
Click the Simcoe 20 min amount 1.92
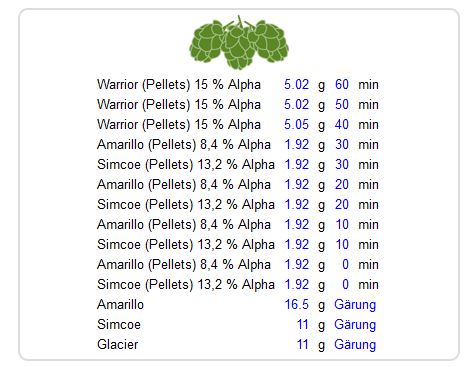297,204
